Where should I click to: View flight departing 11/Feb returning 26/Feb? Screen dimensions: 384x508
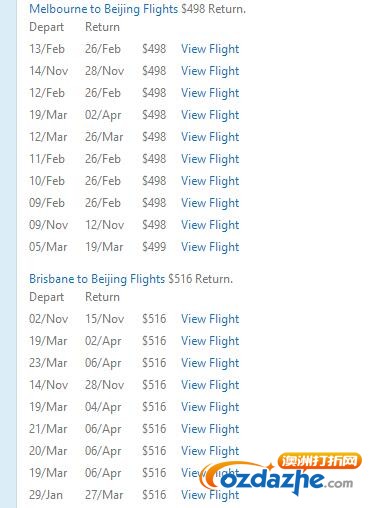tap(210, 159)
